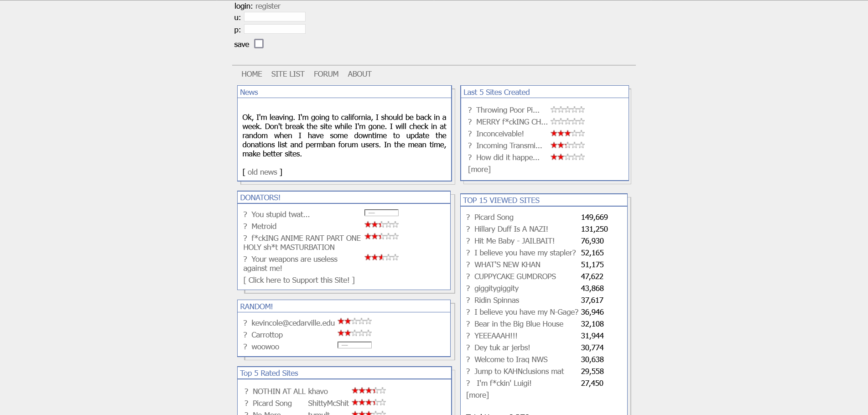Image resolution: width=868 pixels, height=415 pixels.
Task: Open the HOME menu item
Action: pos(252,74)
